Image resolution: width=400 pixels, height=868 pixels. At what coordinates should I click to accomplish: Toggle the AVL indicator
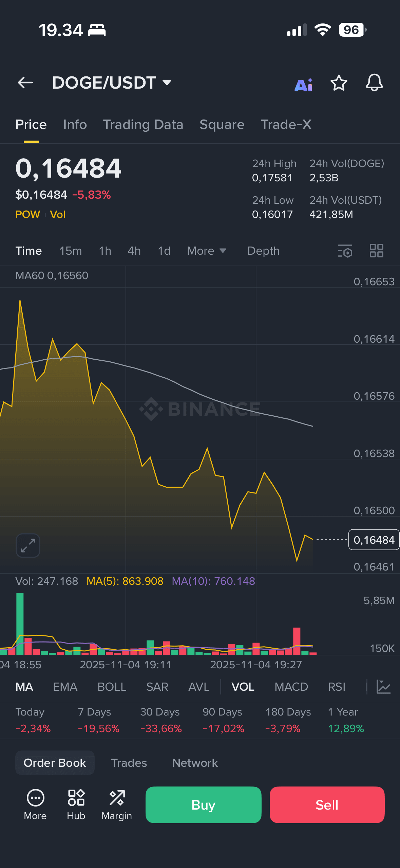coord(199,687)
